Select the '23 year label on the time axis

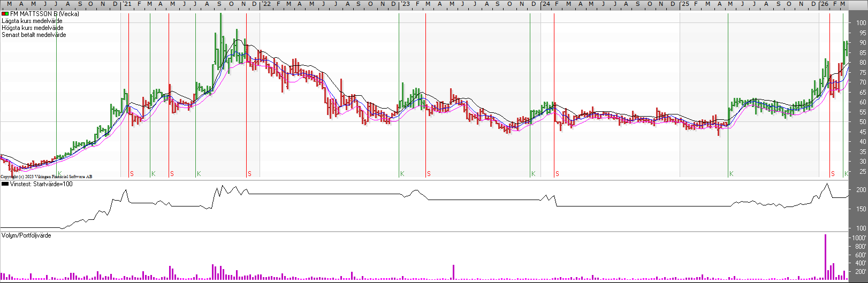click(406, 4)
